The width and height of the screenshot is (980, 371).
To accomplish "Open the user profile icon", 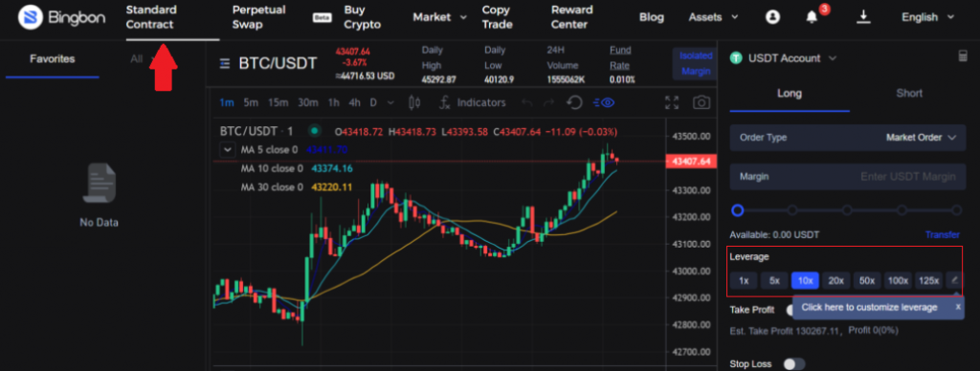I will click(x=772, y=17).
